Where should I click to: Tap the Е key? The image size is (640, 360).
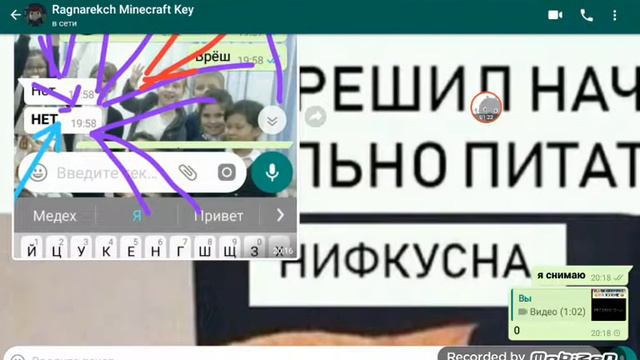pos(131,248)
